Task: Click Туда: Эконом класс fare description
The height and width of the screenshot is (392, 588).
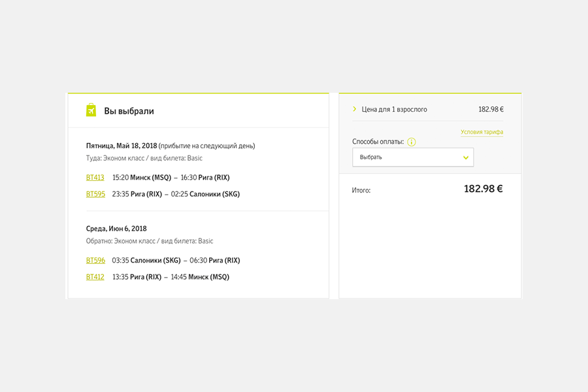Action: (144, 158)
